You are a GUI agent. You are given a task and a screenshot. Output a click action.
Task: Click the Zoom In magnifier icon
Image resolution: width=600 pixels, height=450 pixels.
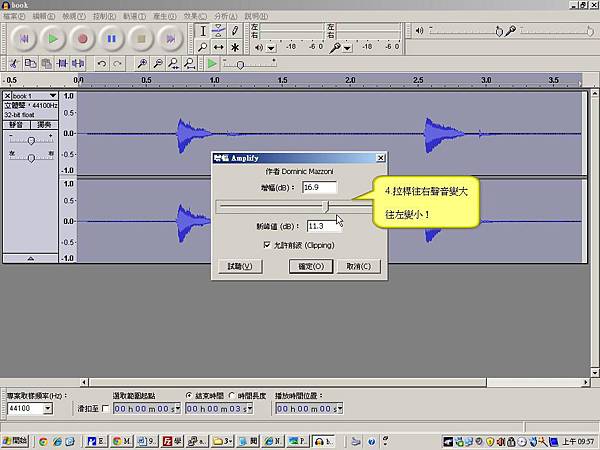point(142,64)
